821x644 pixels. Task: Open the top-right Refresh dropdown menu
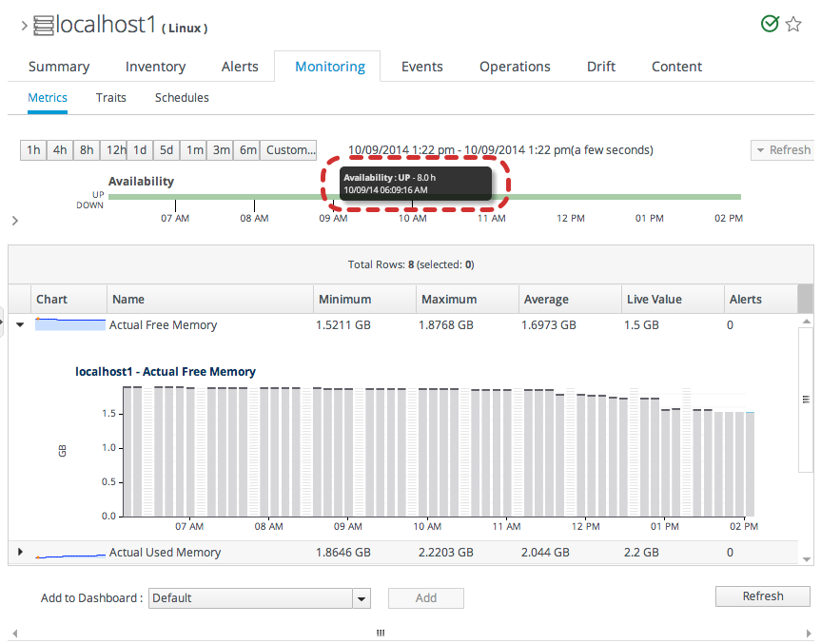pyautogui.click(x=782, y=150)
